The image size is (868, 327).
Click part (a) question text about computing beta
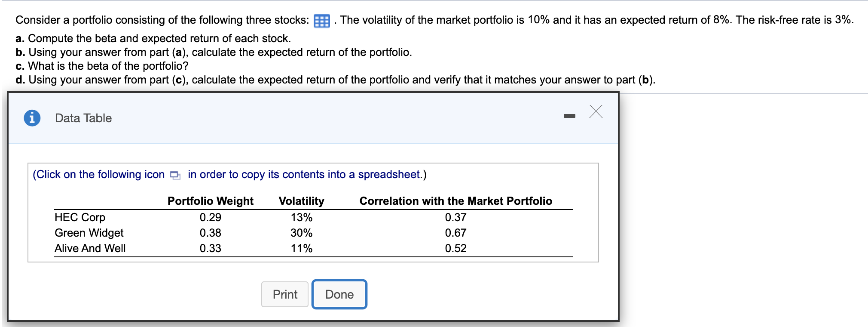[153, 38]
